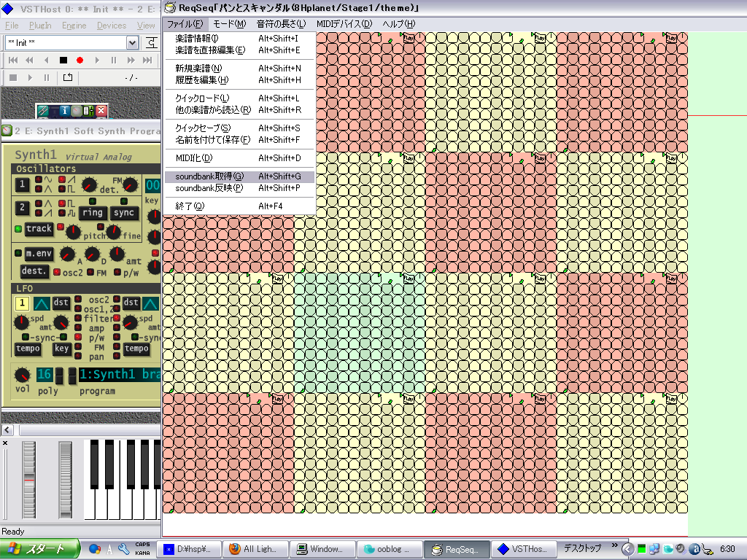Viewport: 747px width, 560px height.
Task: Choose soundbank反映(P) menu entry
Action: pyautogui.click(x=239, y=188)
